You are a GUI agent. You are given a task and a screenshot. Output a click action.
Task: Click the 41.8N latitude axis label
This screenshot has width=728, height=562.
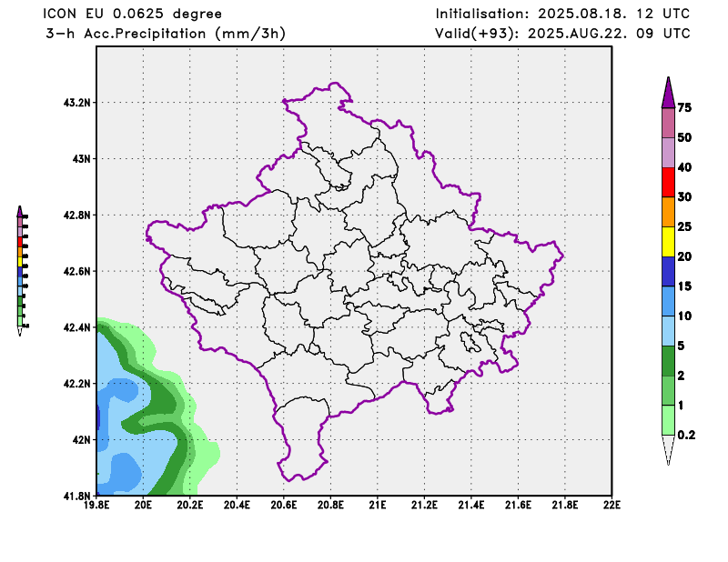click(77, 496)
